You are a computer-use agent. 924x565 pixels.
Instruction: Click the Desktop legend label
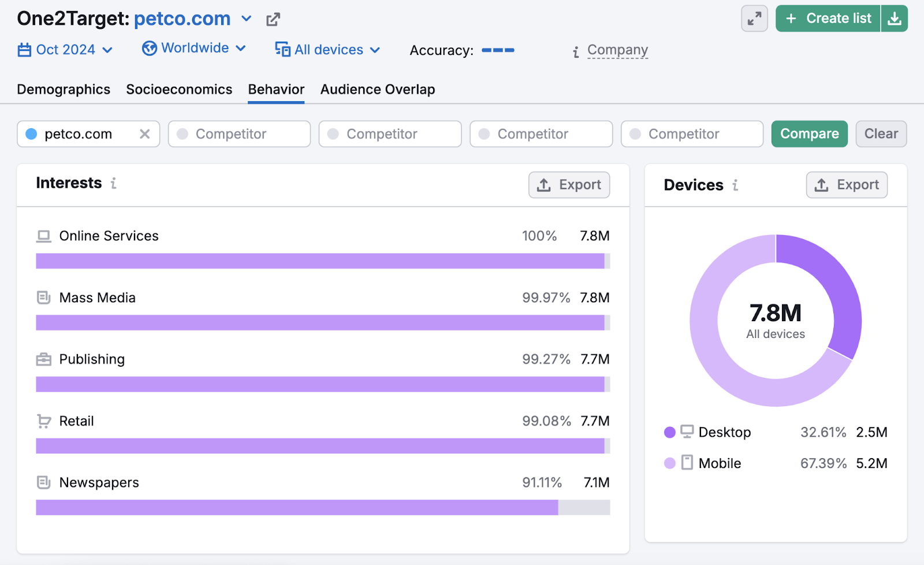pyautogui.click(x=725, y=432)
